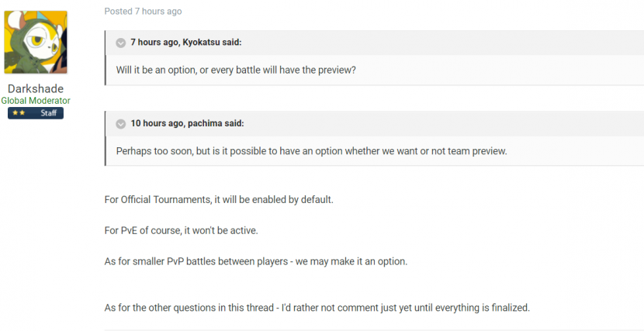
Task: Click the "As for smaller PvP battles" line
Action: pos(256,261)
